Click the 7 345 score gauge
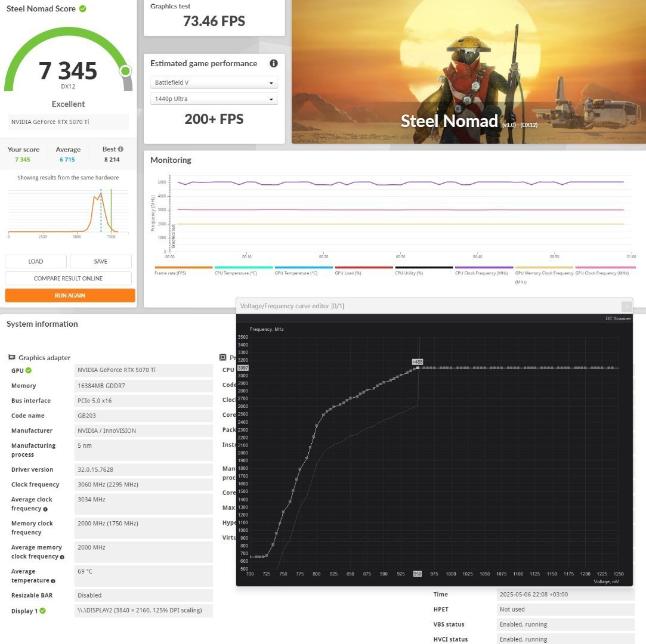Image resolution: width=646 pixels, height=644 pixels. (x=69, y=60)
